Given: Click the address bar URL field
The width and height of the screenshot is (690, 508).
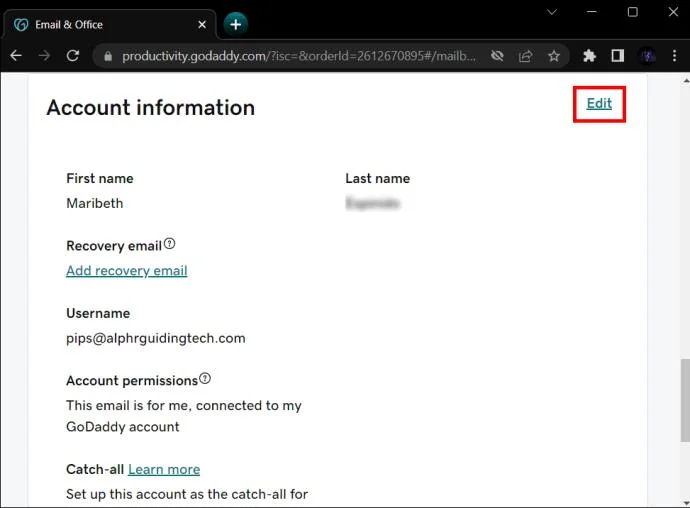Looking at the screenshot, I should pos(299,56).
